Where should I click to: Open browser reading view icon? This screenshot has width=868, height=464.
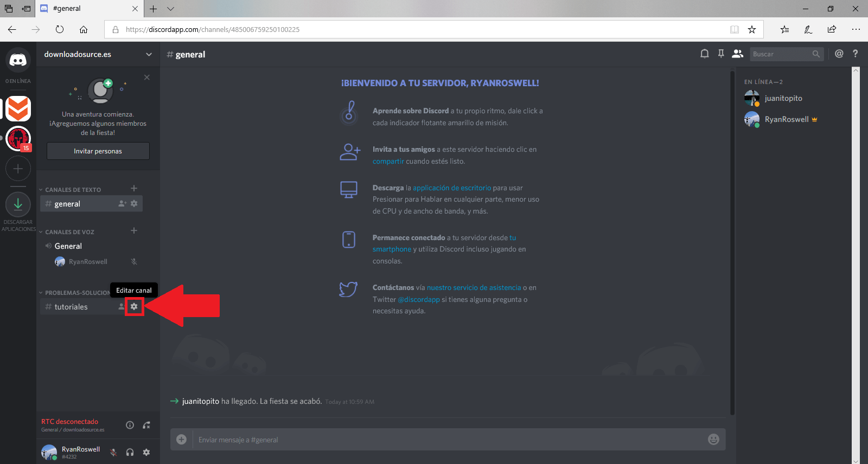735,29
